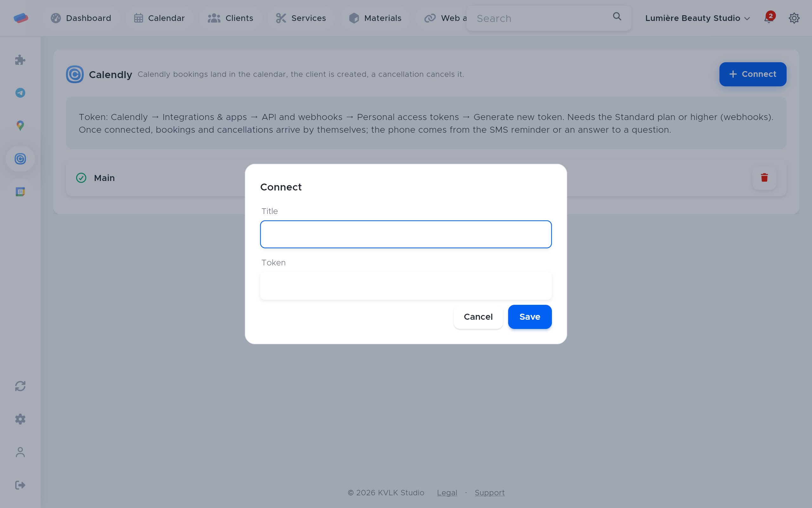Open the integrations puzzle icon in sidebar
The image size is (812, 508).
(x=20, y=60)
